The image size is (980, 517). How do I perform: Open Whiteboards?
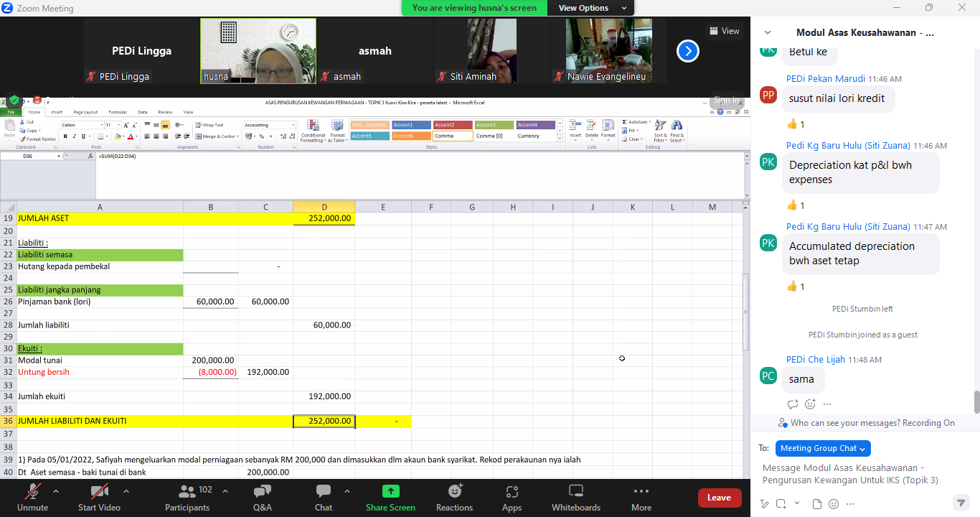tap(575, 497)
